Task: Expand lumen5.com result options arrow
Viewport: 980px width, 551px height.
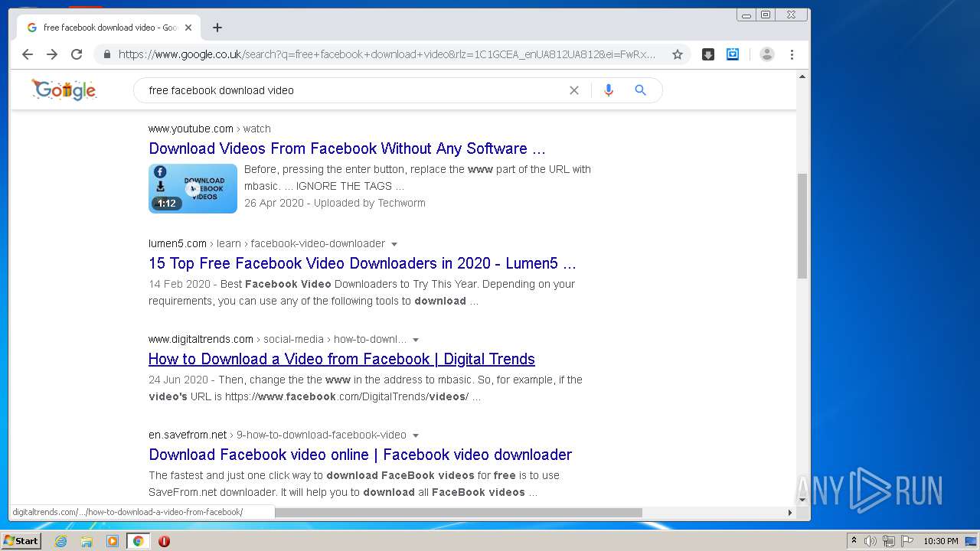Action: pos(394,244)
